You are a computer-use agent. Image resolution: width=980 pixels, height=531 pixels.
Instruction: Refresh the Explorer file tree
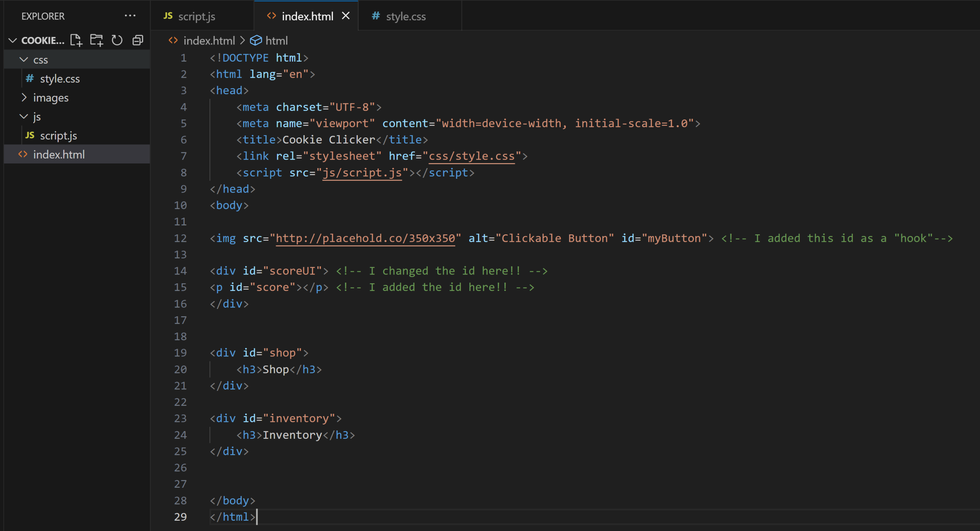coord(117,40)
